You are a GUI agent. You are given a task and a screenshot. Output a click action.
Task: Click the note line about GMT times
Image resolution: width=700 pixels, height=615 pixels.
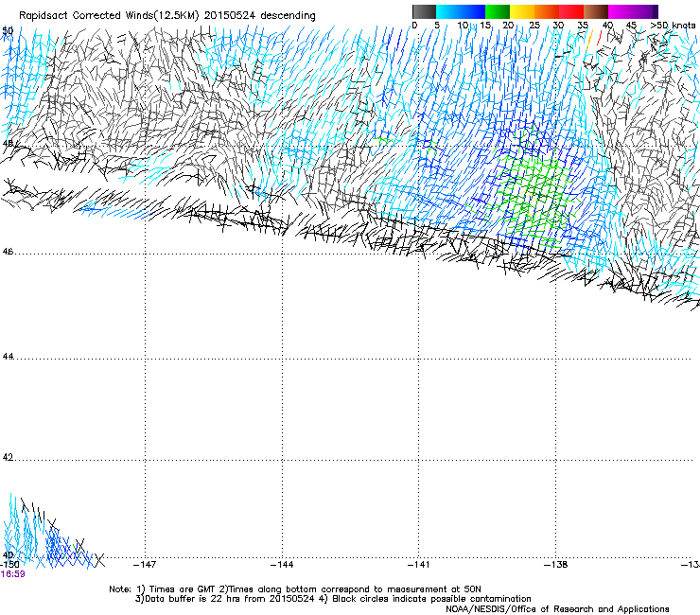[x=295, y=589]
